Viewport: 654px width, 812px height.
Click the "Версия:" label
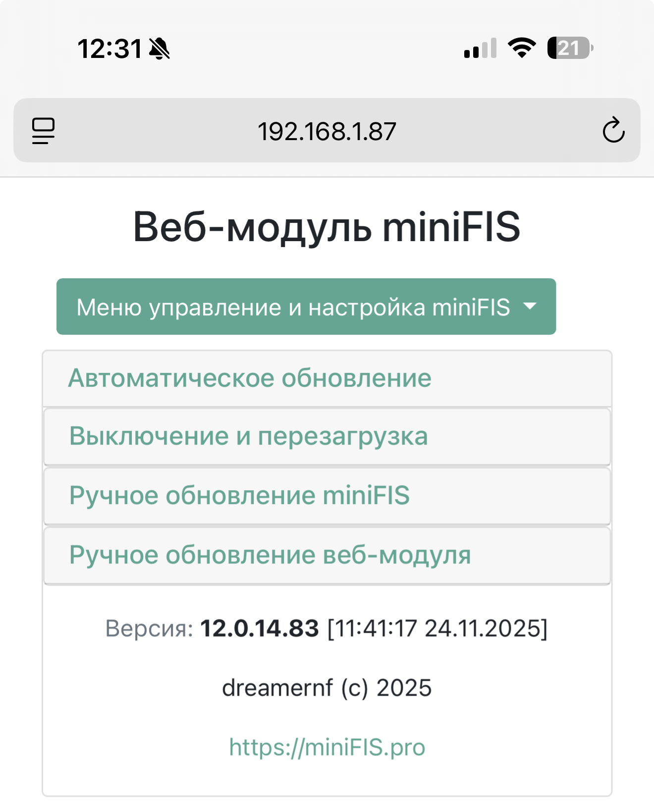(x=149, y=628)
